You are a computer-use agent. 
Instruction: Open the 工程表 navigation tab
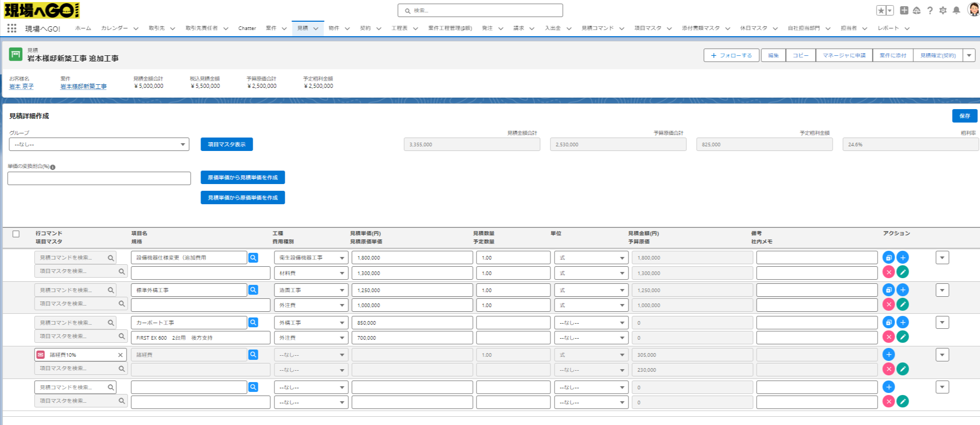(399, 28)
